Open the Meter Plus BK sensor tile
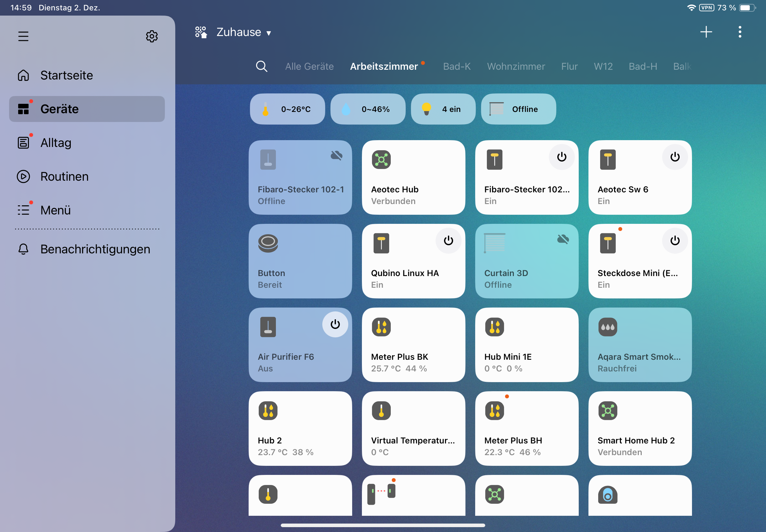This screenshot has width=766, height=532. coord(413,345)
